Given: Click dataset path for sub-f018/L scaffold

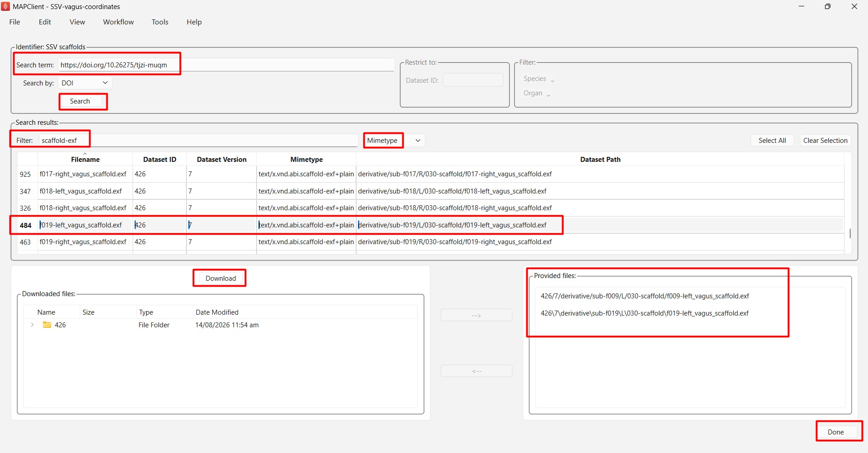Looking at the screenshot, I should point(600,191).
